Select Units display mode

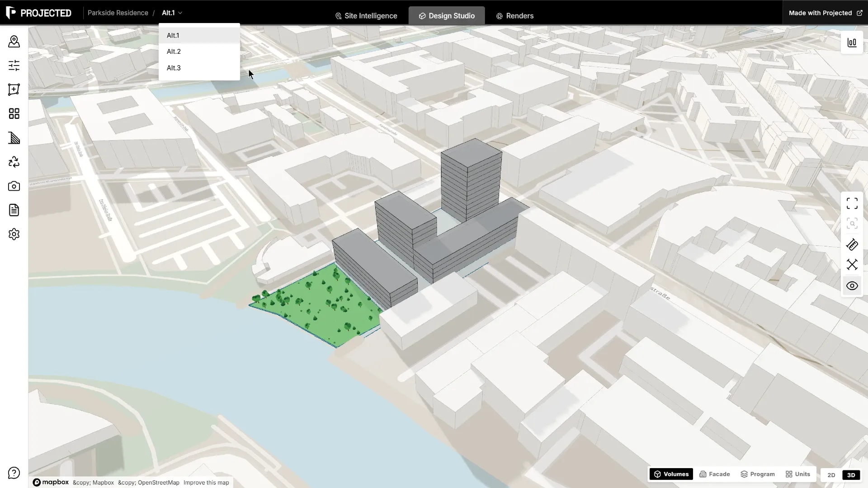(x=798, y=474)
